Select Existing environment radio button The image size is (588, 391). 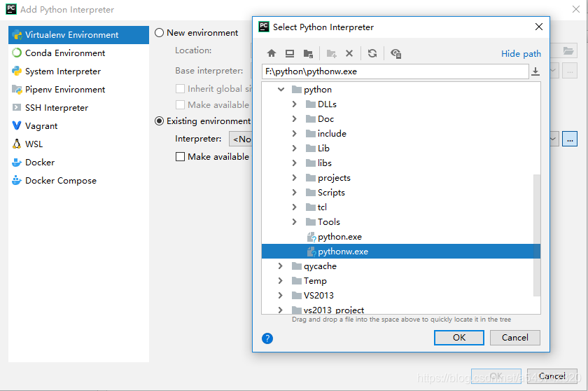160,121
